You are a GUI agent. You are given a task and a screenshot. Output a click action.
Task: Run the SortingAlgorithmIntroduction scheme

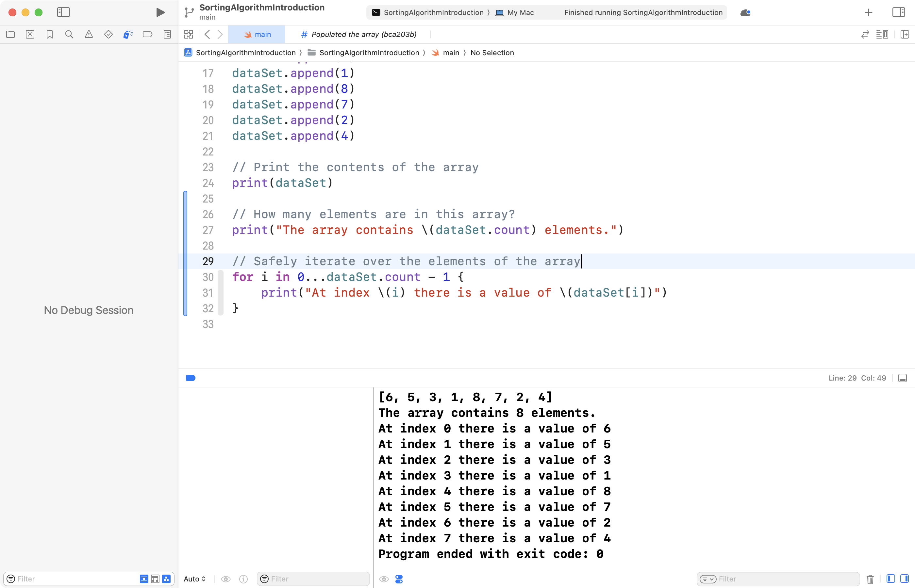pos(160,12)
